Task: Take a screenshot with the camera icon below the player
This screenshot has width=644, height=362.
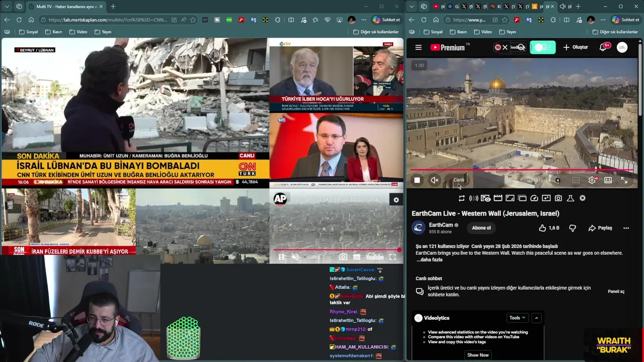Action: (558, 198)
